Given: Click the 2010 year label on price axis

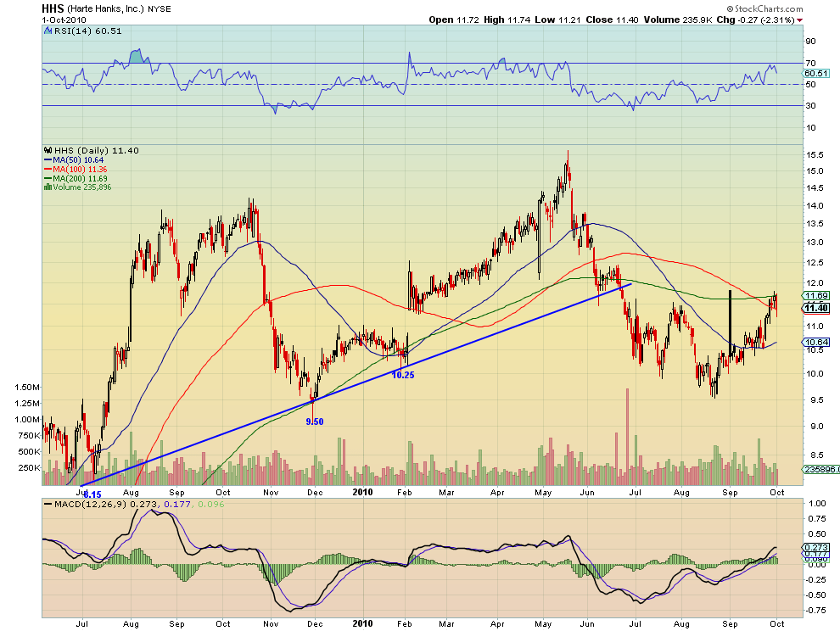Looking at the screenshot, I should (x=362, y=492).
